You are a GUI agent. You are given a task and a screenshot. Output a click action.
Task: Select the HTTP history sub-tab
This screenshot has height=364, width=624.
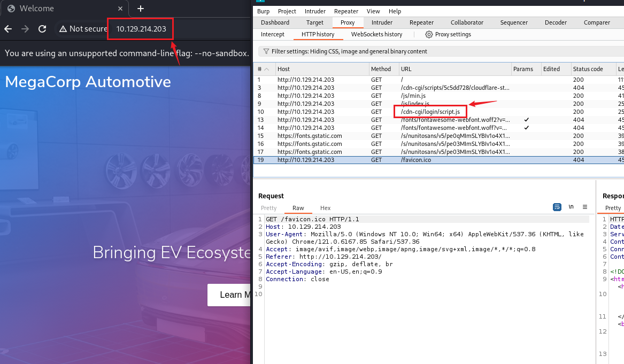pyautogui.click(x=318, y=34)
